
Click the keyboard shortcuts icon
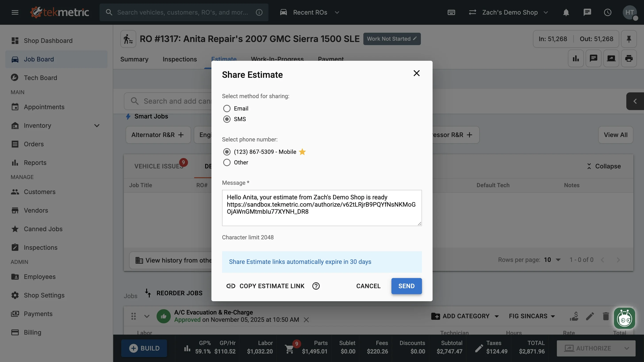point(451,13)
